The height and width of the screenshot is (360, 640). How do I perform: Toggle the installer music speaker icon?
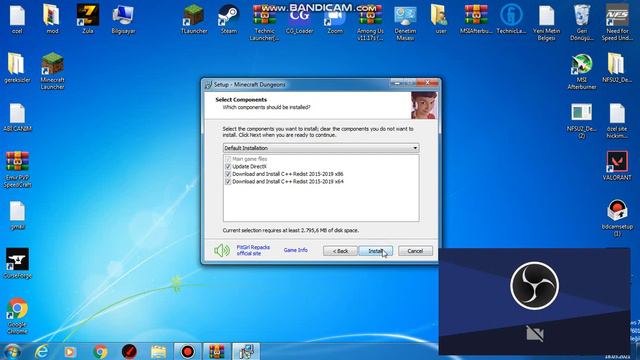[x=222, y=250]
